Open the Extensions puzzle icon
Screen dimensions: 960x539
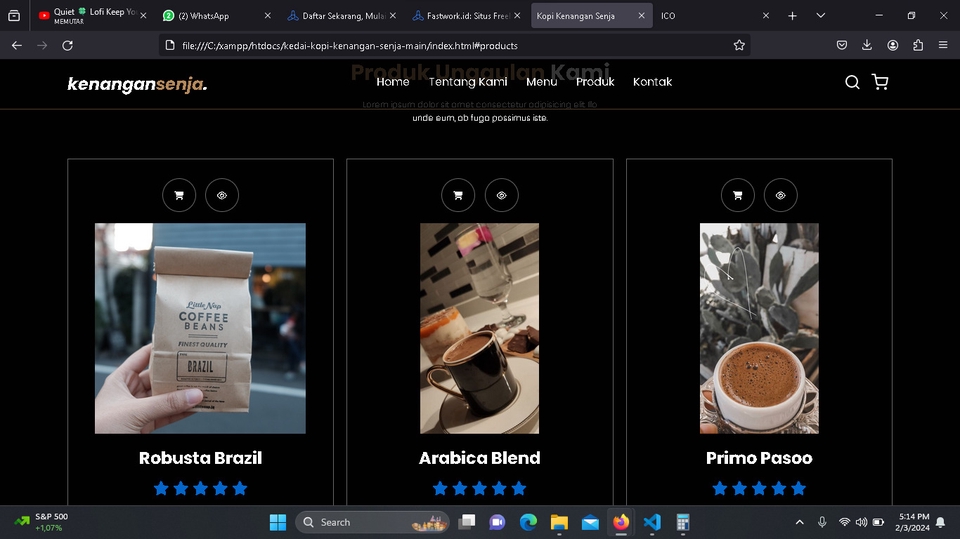click(x=918, y=45)
